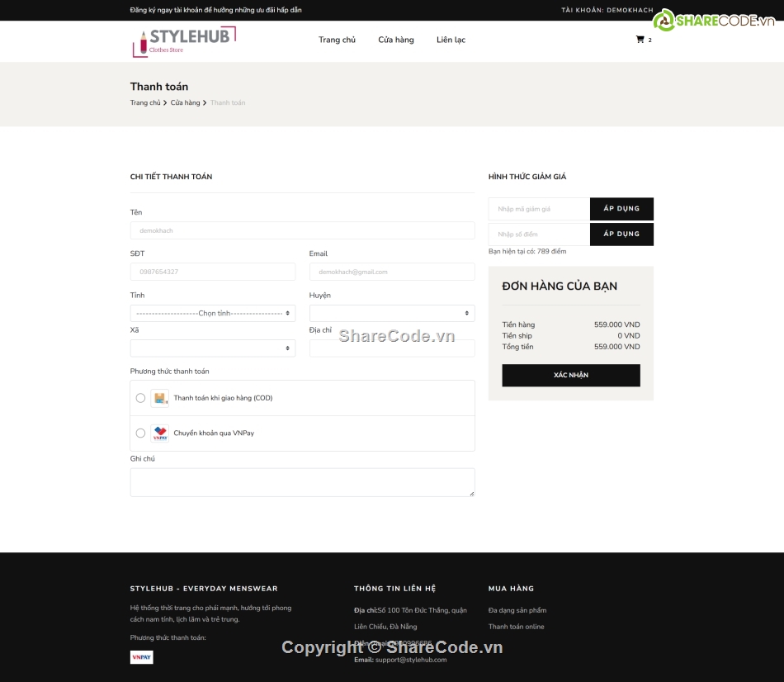Click the Tổng tiền 559.000 VND value

click(x=616, y=347)
